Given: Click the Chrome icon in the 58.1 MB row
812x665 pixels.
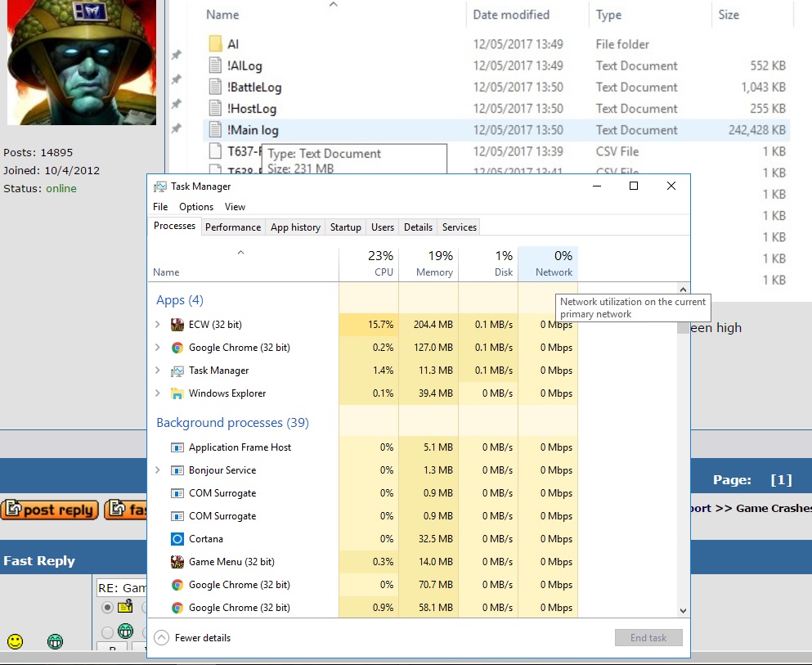Looking at the screenshot, I should coord(177,608).
